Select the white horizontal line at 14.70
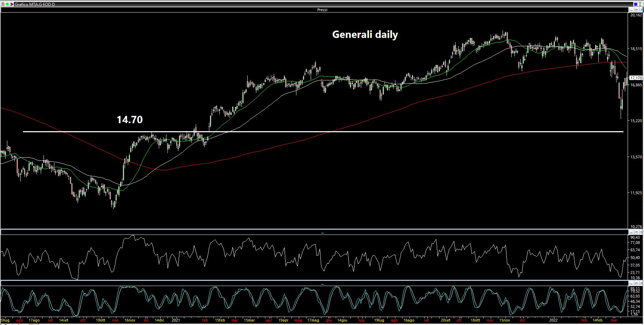644x325 pixels. [x=323, y=132]
